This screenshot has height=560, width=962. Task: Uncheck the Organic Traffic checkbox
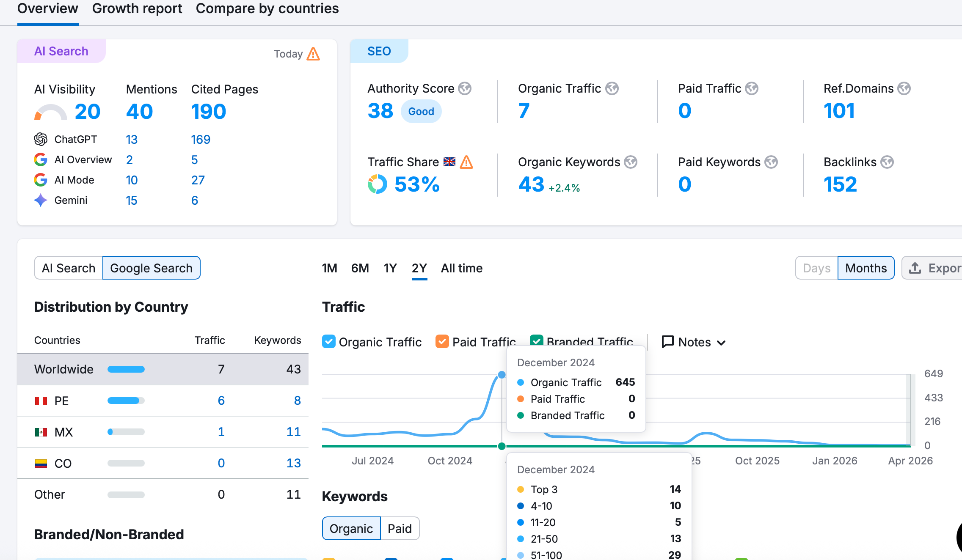coord(329,342)
